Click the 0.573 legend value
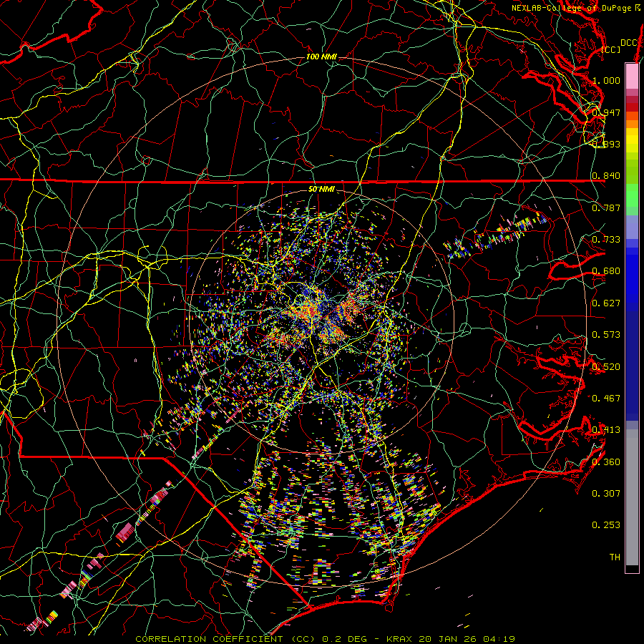Image resolution: width=644 pixels, height=644 pixels. (x=606, y=334)
